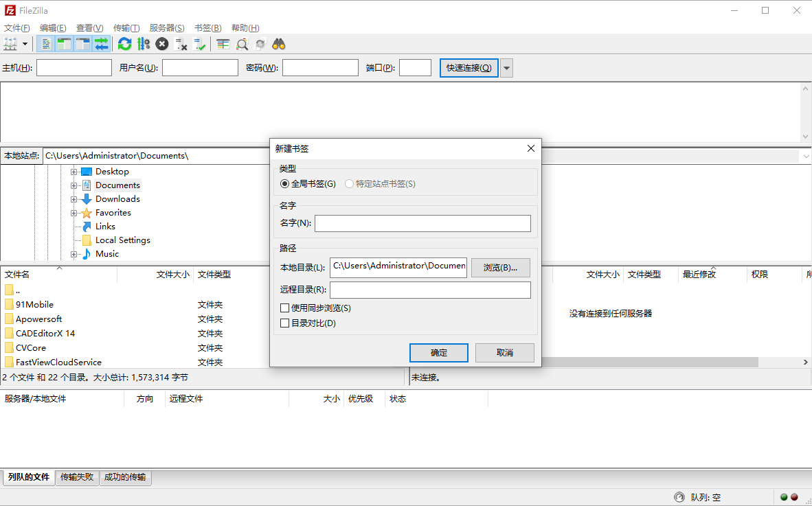This screenshot has height=506, width=812.
Task: Toggle the message log display
Action: (x=46, y=43)
